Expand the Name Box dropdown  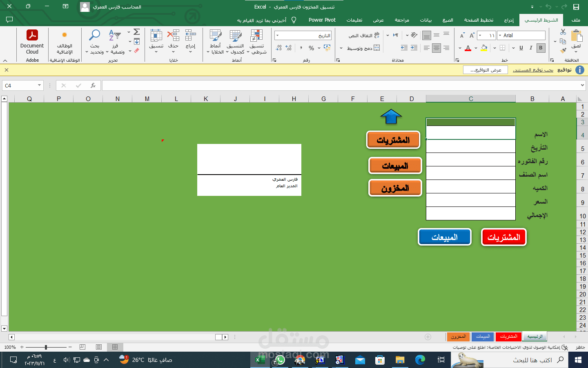(x=39, y=85)
